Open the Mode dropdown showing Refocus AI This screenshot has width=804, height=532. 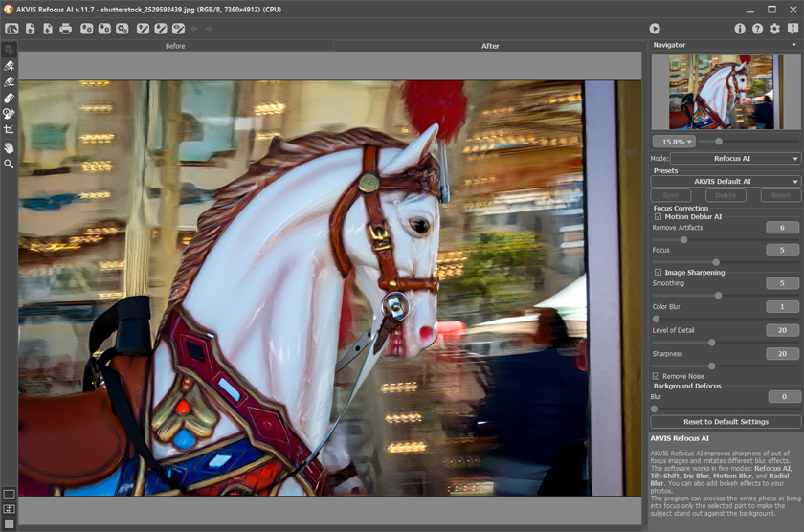coord(735,159)
